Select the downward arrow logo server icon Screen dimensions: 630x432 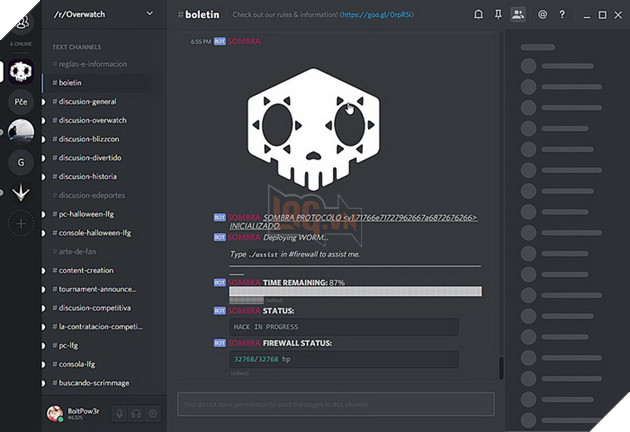[21, 192]
